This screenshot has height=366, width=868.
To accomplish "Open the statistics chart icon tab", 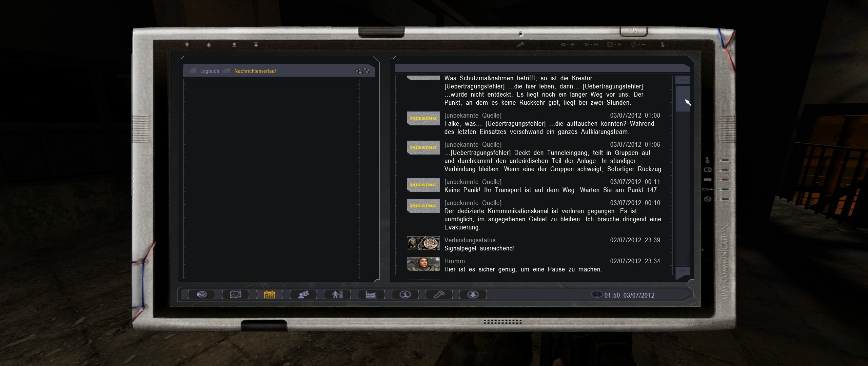I will [371, 294].
